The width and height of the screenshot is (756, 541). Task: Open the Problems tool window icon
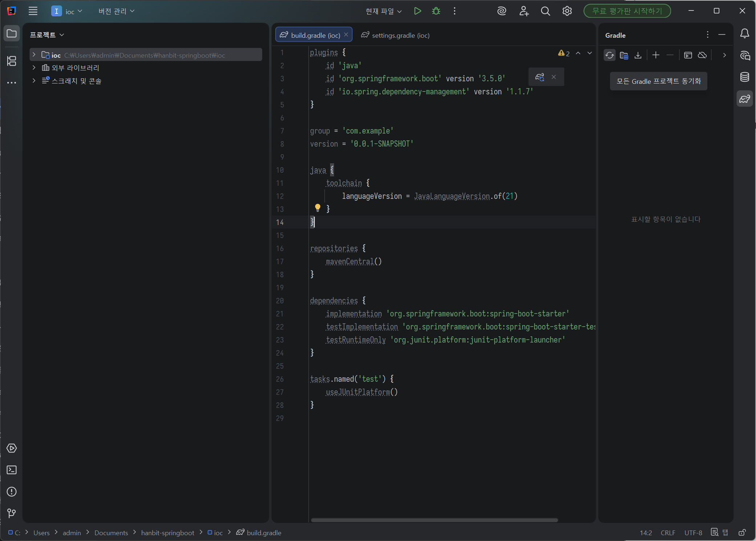[x=12, y=492]
